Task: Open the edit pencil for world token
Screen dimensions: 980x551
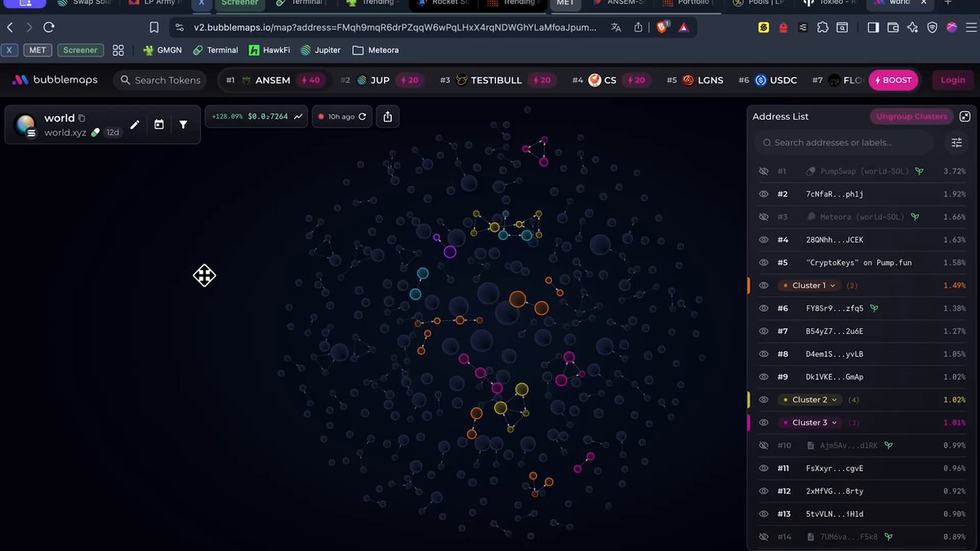Action: coord(135,125)
